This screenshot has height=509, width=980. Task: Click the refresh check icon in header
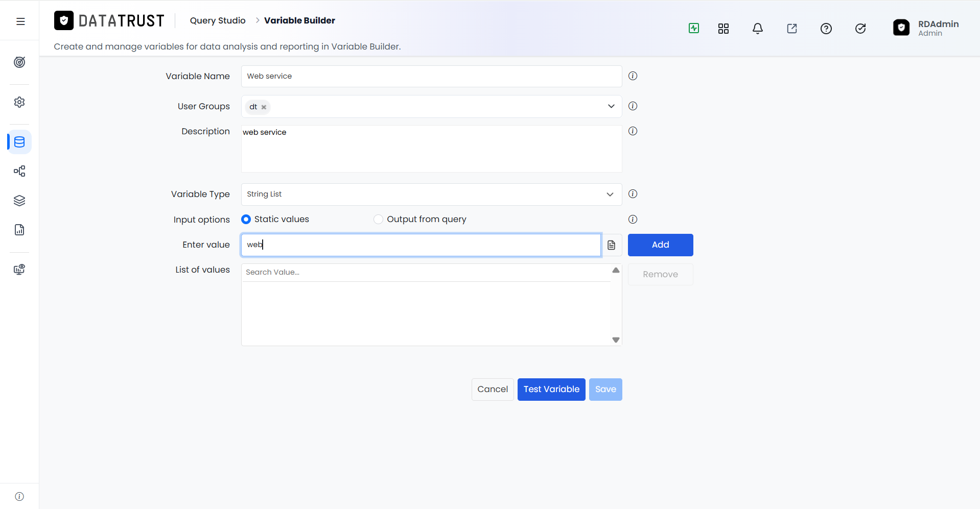click(860, 29)
